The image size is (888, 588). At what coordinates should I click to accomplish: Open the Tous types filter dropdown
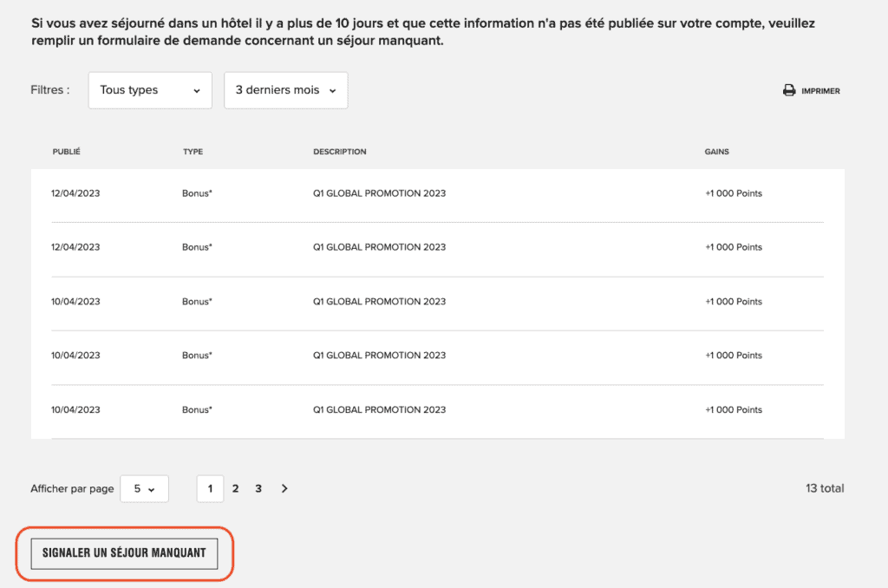pyautogui.click(x=149, y=90)
